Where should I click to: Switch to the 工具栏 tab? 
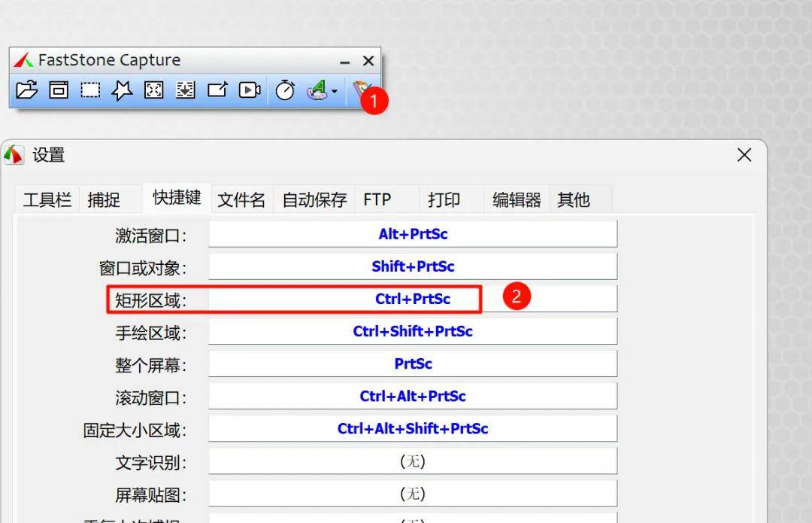[x=47, y=199]
